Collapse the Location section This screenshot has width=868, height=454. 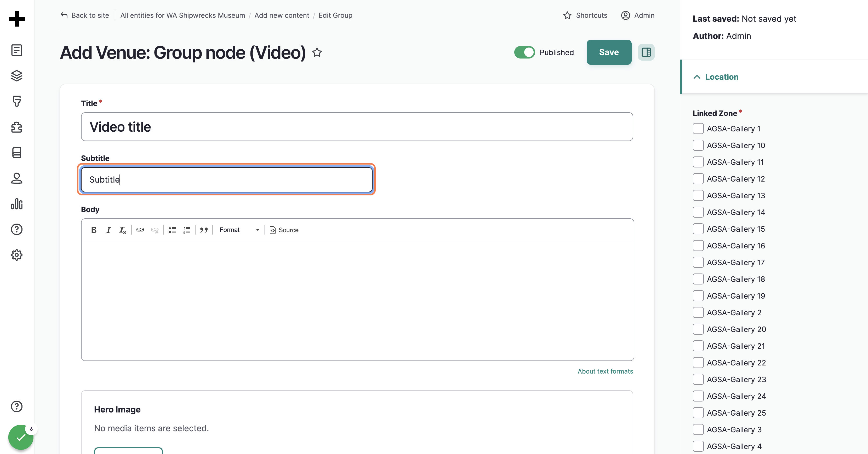click(x=716, y=77)
